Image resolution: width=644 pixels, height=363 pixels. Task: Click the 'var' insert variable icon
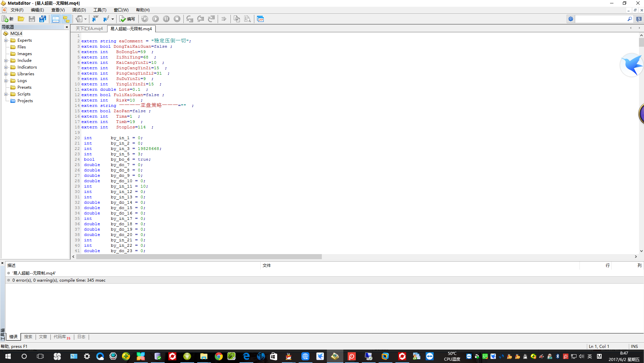95,19
